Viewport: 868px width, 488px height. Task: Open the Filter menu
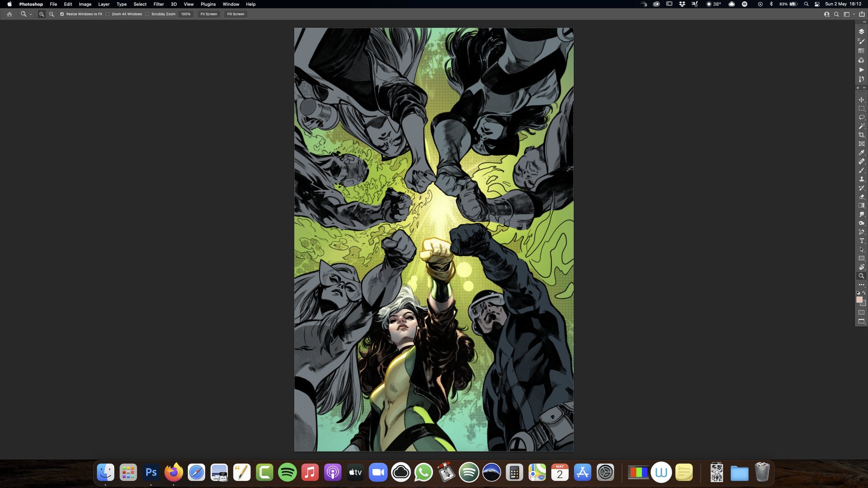pos(158,4)
